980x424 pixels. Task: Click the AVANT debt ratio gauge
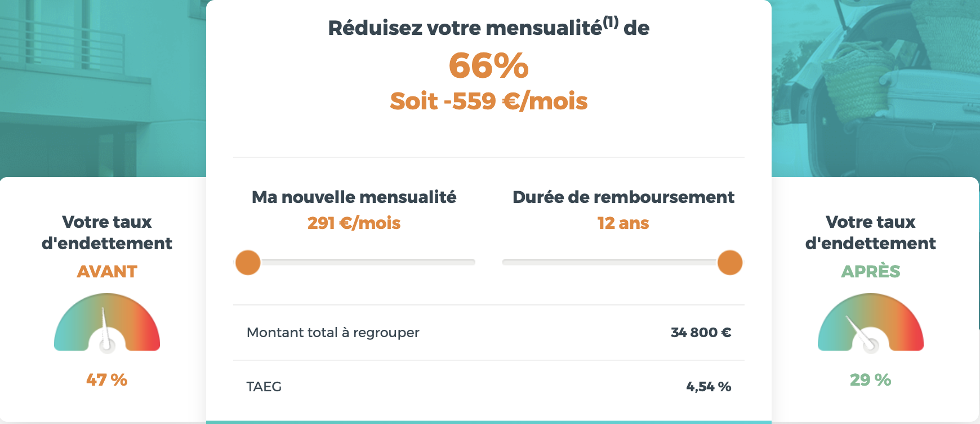107,323
